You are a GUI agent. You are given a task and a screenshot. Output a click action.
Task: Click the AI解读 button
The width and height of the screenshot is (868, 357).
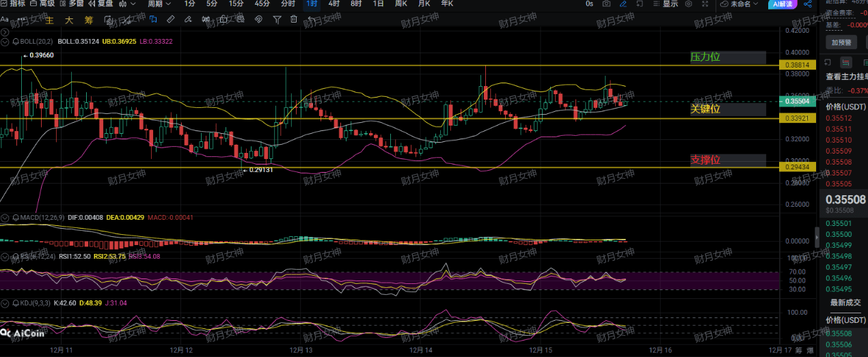[x=782, y=4]
